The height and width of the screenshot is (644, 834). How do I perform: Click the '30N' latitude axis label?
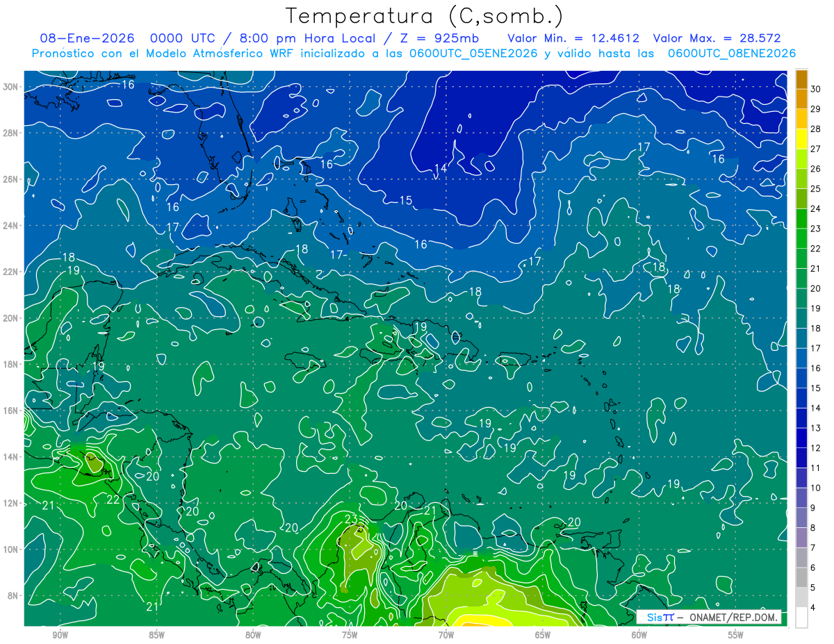[12, 87]
